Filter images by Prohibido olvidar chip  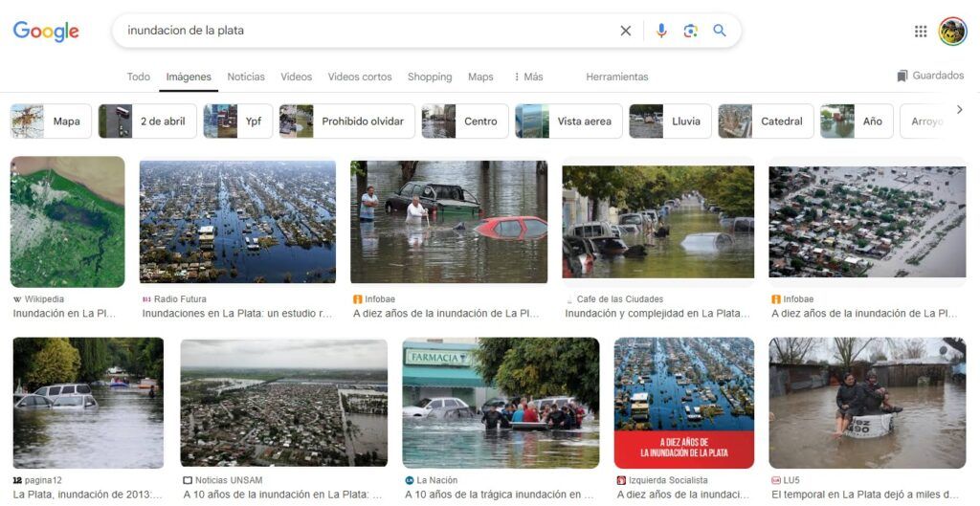[346, 121]
